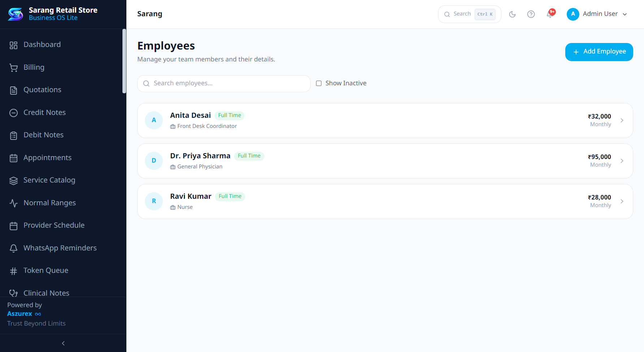644x352 pixels.
Task: Click Anita Desai's avatar A
Action: (154, 120)
